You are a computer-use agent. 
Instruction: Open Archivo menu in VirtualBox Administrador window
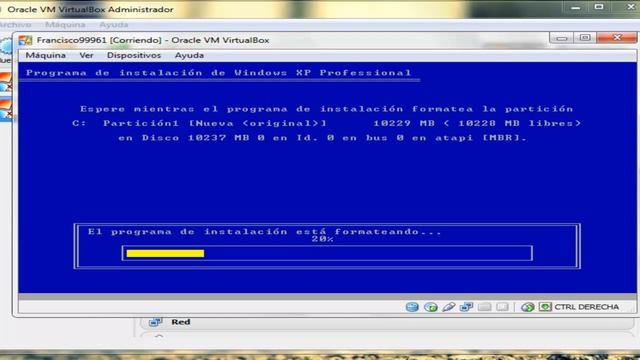(x=16, y=25)
